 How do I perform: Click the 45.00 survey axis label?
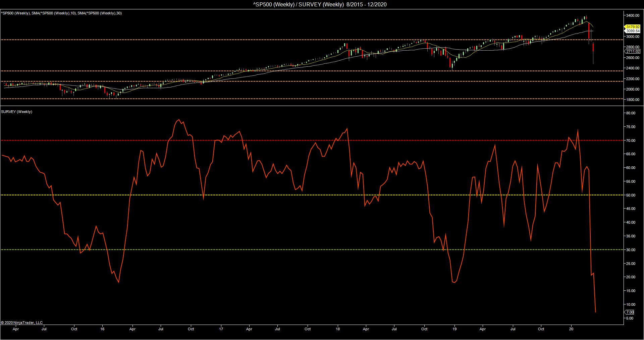tap(631, 209)
